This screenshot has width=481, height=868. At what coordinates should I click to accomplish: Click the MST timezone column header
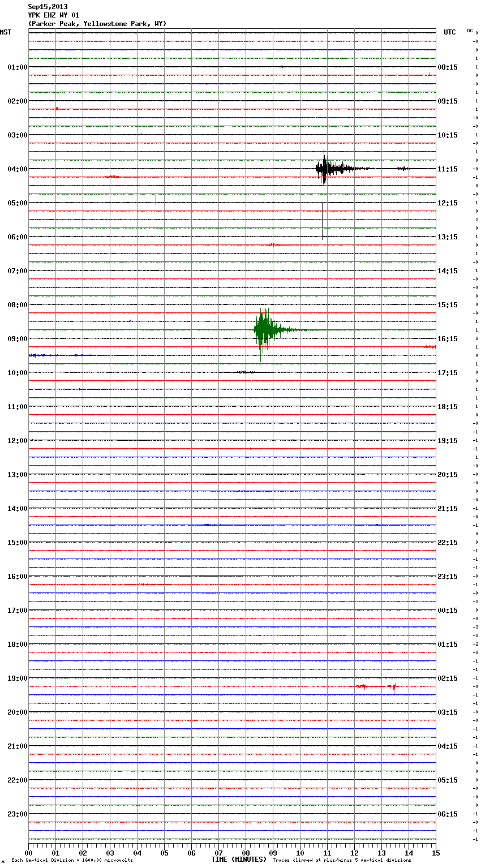click(x=6, y=32)
